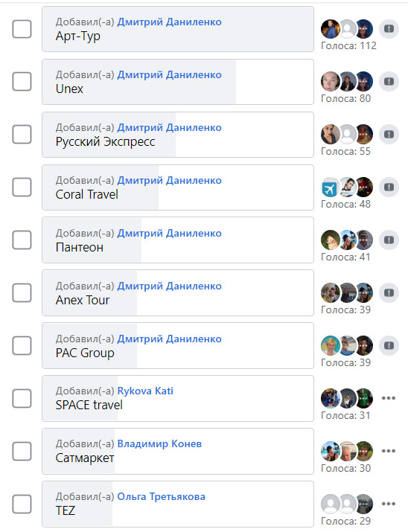Click report icon next to Пантеон option
Image resolution: width=408 pixels, height=532 pixels.
tap(389, 240)
